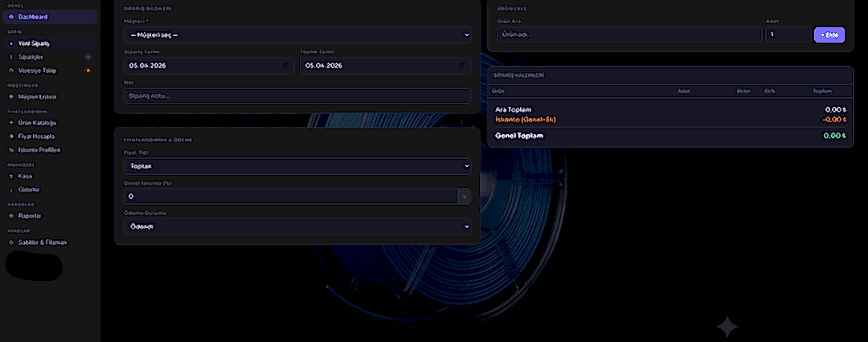868x342 pixels.
Task: Click the İskonto Profilleri percent icon
Action: point(11,150)
